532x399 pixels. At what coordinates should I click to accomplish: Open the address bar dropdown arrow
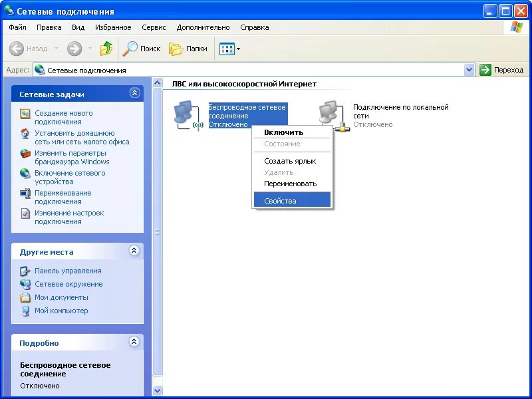[x=469, y=70]
